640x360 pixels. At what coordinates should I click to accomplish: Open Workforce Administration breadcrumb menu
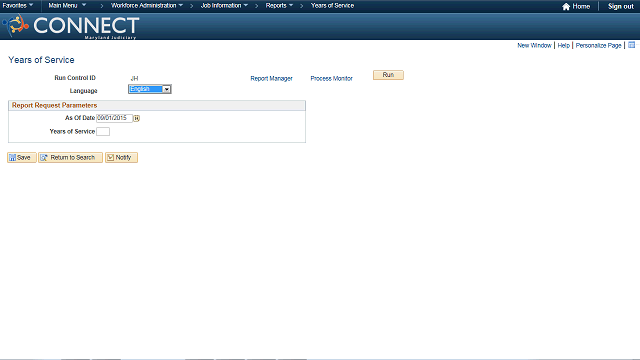point(147,6)
